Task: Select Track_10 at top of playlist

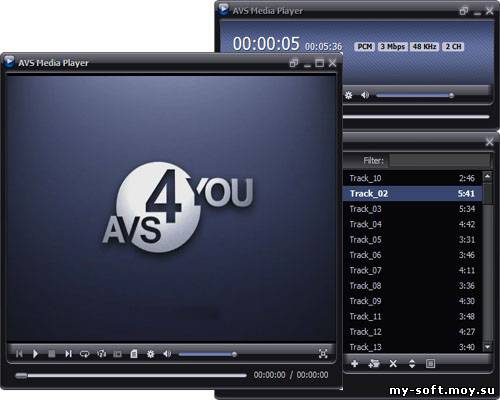Action: click(x=413, y=178)
